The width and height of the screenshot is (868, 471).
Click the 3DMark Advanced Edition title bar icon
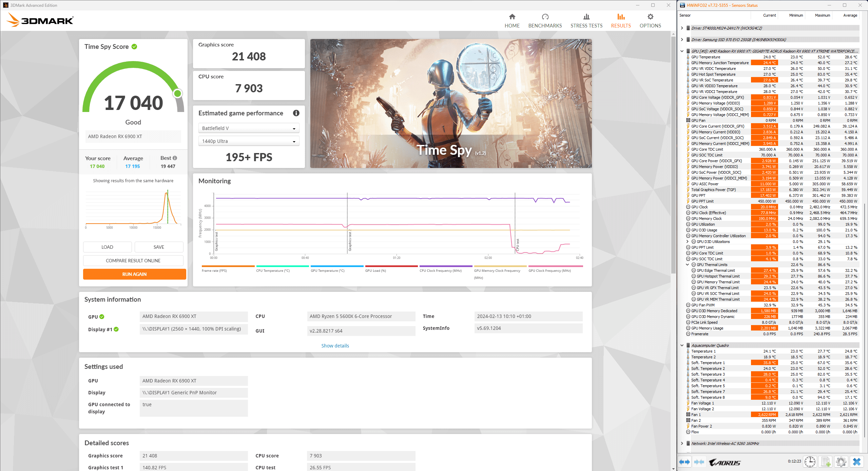pyautogui.click(x=5, y=5)
